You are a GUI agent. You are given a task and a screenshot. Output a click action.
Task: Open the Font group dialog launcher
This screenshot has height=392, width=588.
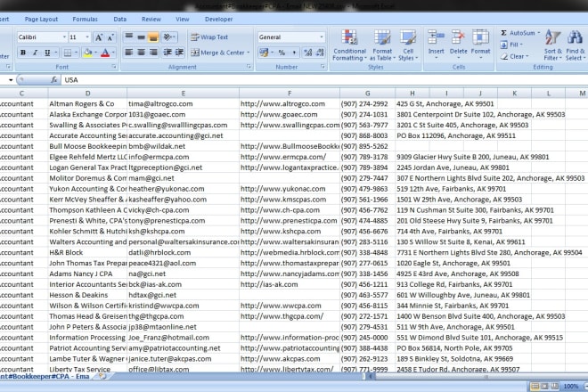pos(114,67)
